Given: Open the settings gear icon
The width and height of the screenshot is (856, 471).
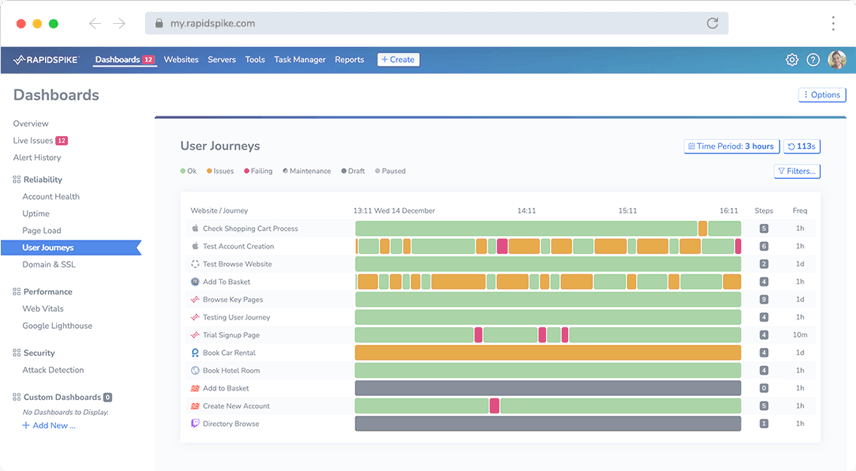Looking at the screenshot, I should pyautogui.click(x=792, y=60).
